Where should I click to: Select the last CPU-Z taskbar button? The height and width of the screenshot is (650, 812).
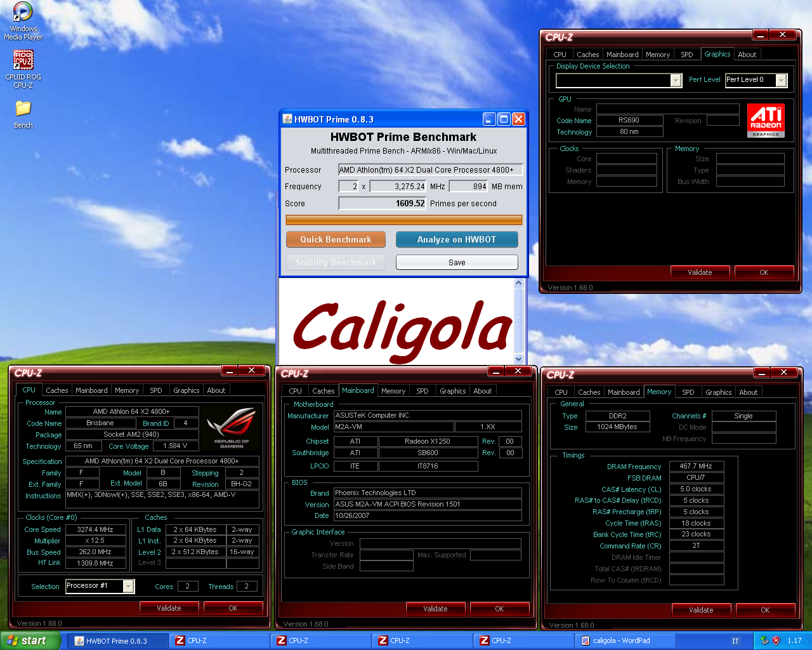coord(523,640)
